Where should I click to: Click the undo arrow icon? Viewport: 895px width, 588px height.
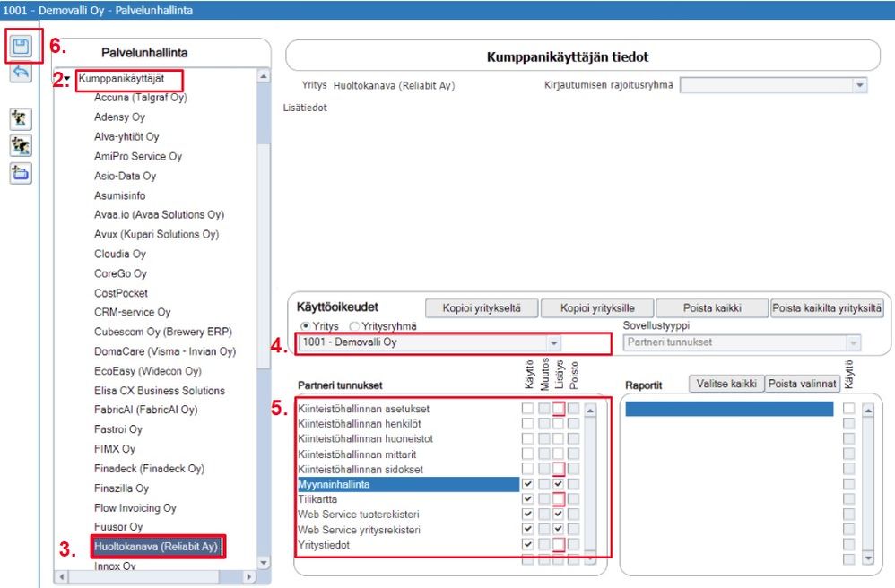coord(22,73)
